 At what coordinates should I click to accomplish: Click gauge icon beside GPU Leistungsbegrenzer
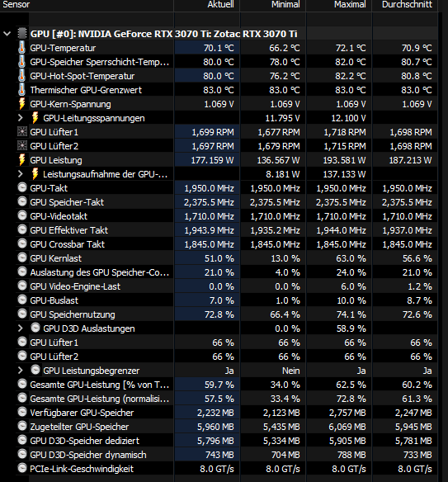click(35, 370)
